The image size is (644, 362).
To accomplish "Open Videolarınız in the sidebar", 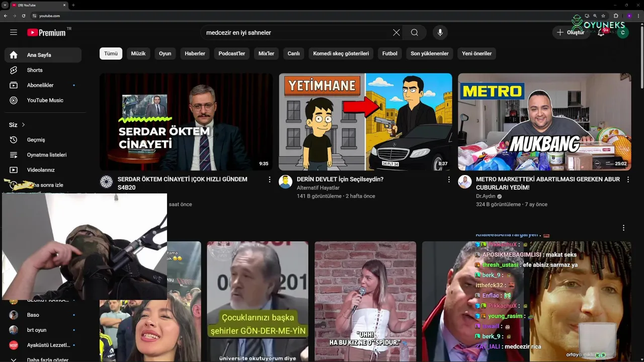I will pos(43,170).
